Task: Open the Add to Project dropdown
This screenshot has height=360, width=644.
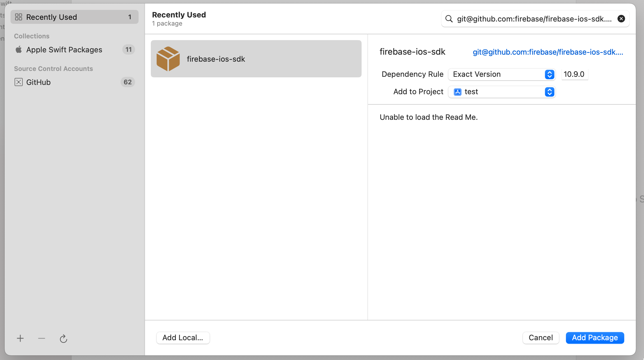Action: coord(501,92)
